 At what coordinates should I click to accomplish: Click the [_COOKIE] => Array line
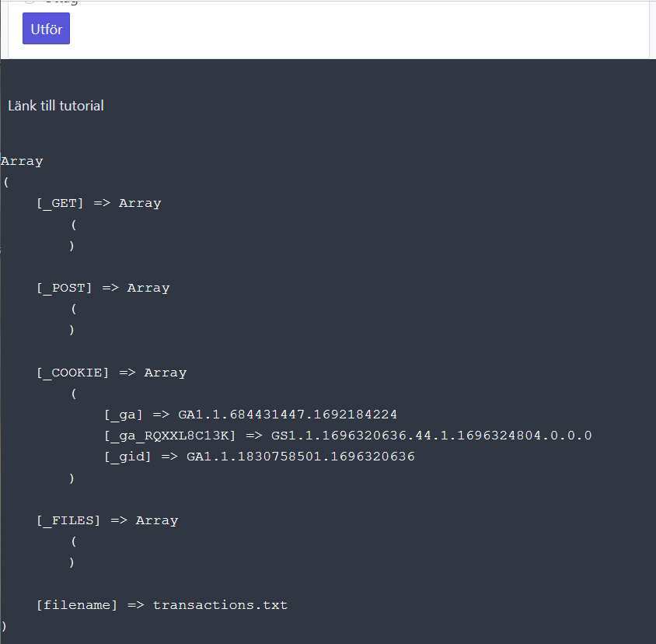(x=111, y=373)
